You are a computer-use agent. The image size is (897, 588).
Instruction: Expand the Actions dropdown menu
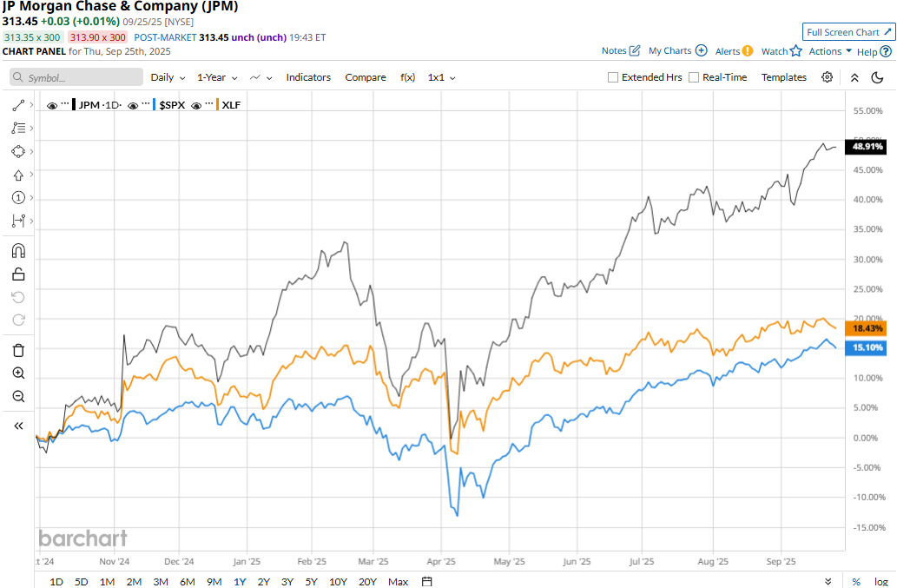click(x=830, y=51)
